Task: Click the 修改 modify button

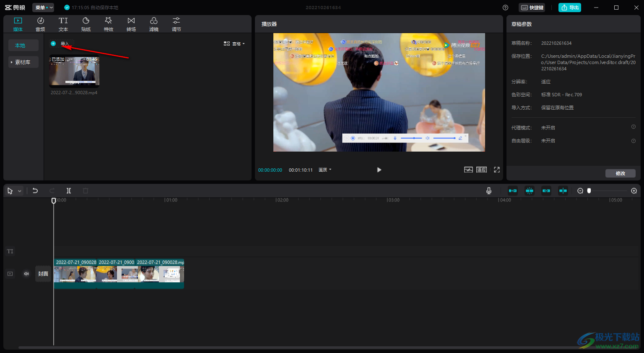Action: click(621, 173)
